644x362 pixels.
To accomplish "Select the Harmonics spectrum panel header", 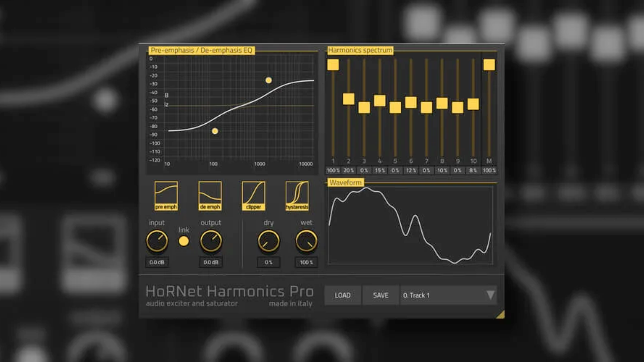I will coord(360,51).
